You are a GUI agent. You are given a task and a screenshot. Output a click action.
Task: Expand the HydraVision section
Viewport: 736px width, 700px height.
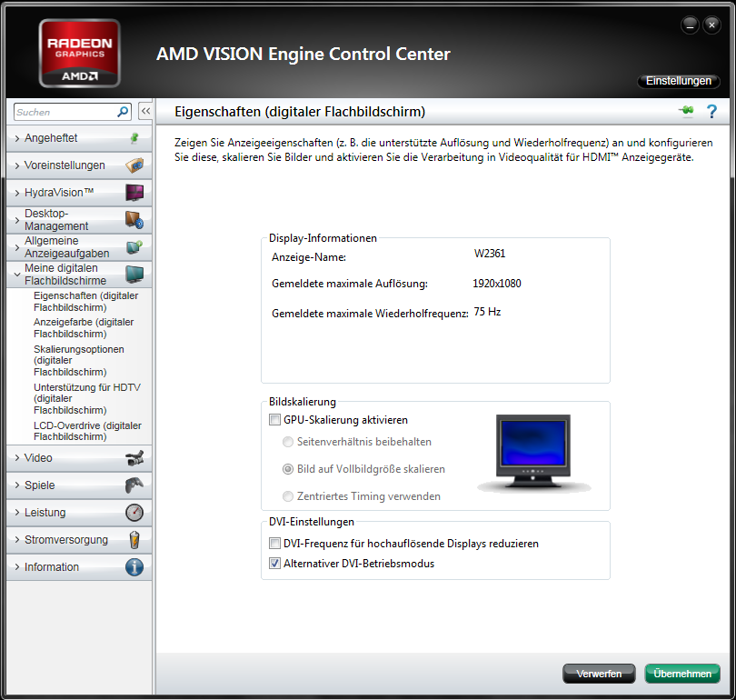pyautogui.click(x=79, y=193)
